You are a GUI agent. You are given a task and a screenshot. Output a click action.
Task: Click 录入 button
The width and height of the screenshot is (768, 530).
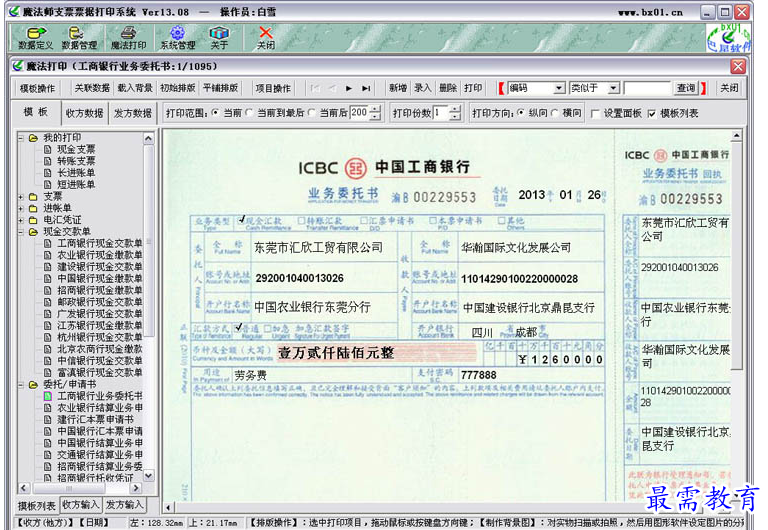tap(423, 88)
